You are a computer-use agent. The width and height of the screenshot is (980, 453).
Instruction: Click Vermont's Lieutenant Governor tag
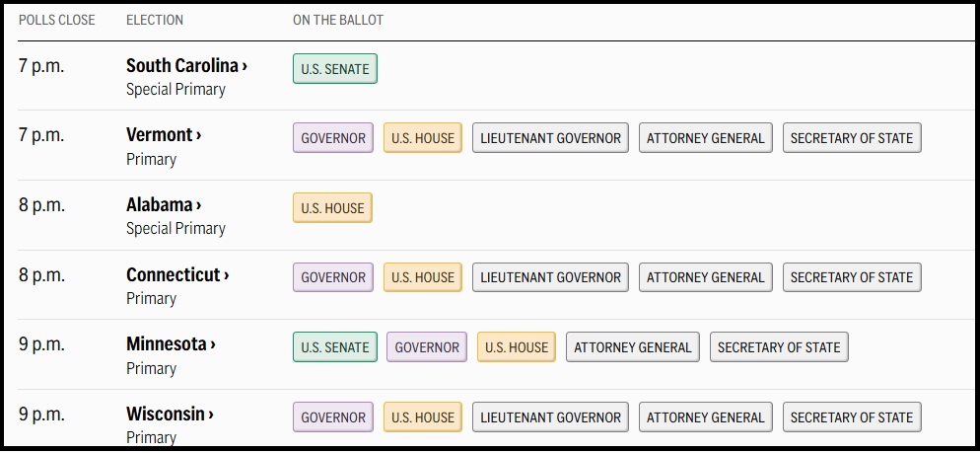point(550,138)
